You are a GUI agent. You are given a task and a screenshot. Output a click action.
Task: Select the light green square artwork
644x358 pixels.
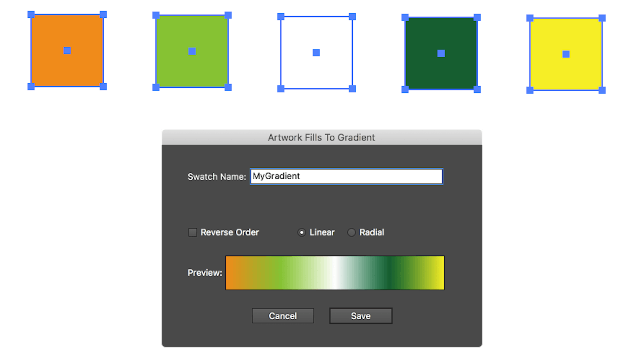pos(191,51)
